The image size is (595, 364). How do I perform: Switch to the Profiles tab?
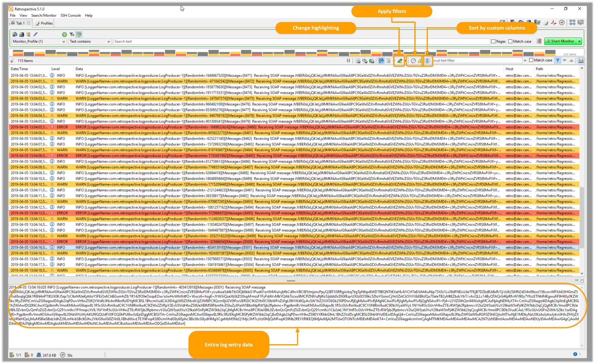pyautogui.click(x=44, y=23)
